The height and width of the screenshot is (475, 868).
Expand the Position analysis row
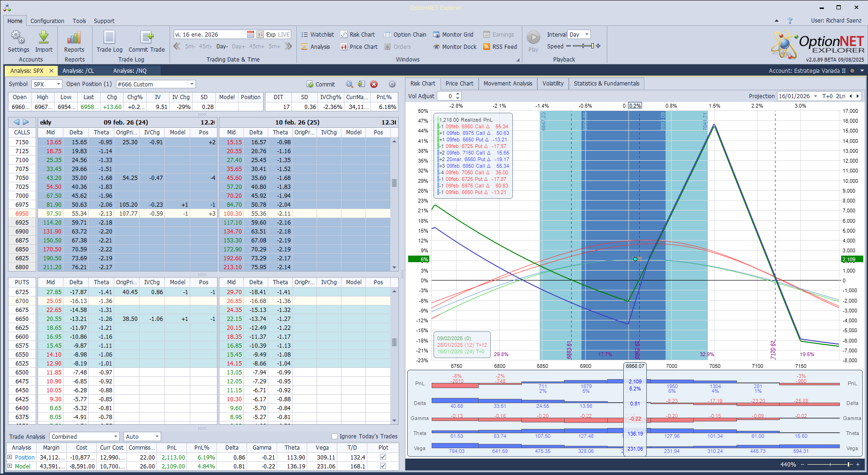coord(10,457)
